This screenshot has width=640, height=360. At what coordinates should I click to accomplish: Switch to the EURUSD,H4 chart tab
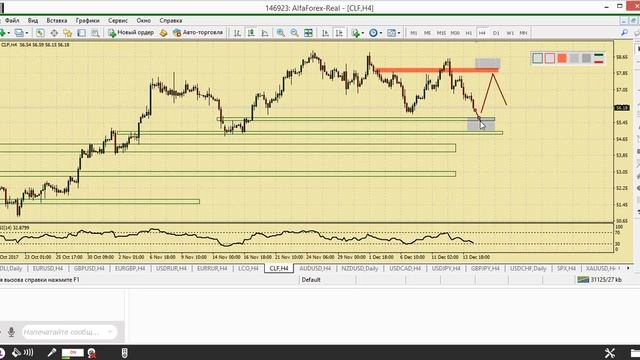click(47, 268)
